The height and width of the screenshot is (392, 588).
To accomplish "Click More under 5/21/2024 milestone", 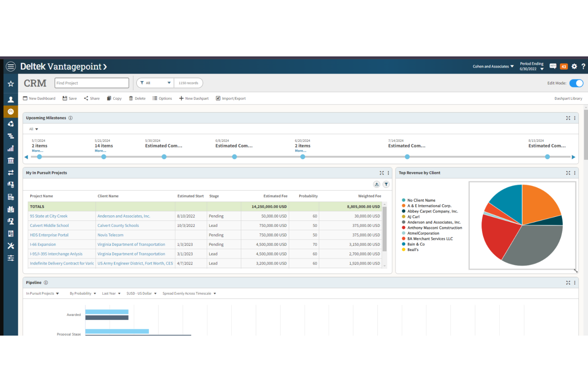I will pos(100,151).
